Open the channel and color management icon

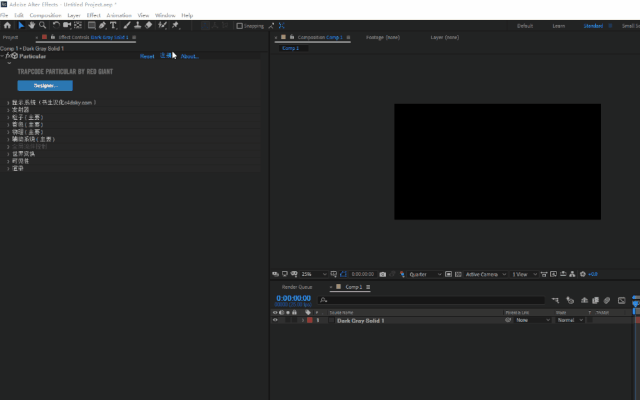point(402,274)
